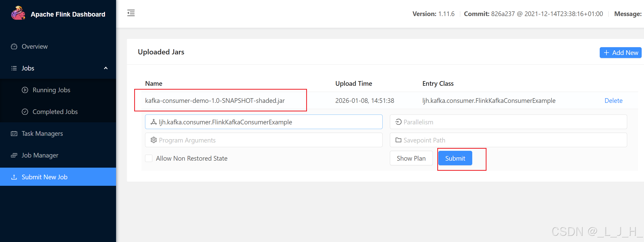Click the Add New jar button
Viewport: 644px width, 242px height.
tap(621, 53)
